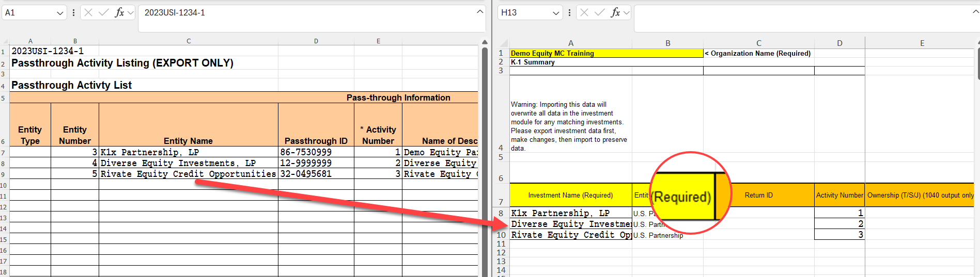
Task: Open the name box dropdown showing H13
Action: 556,13
